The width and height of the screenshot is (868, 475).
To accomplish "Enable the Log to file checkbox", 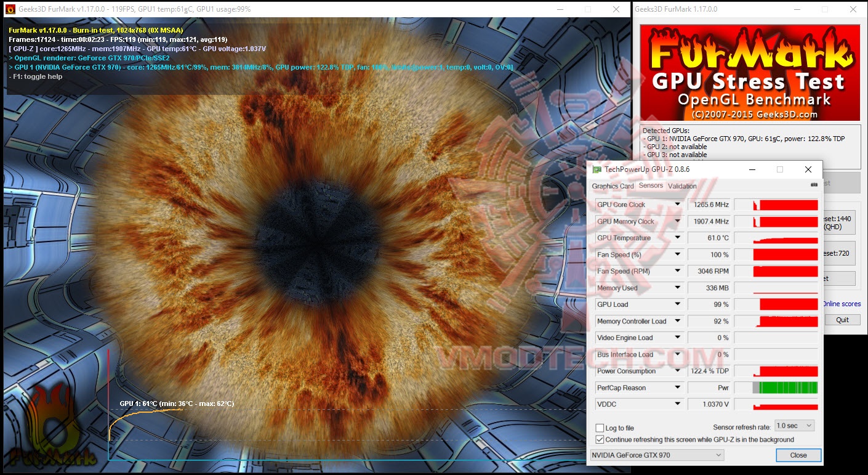I will coord(600,428).
